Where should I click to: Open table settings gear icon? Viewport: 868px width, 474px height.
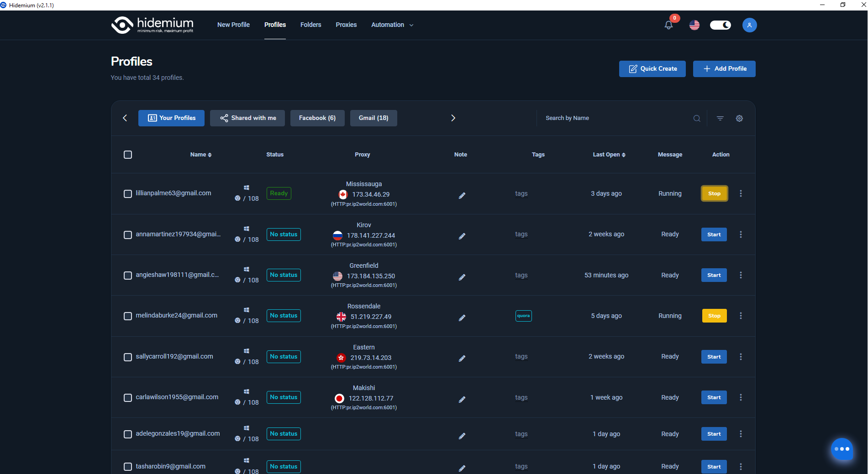point(739,118)
